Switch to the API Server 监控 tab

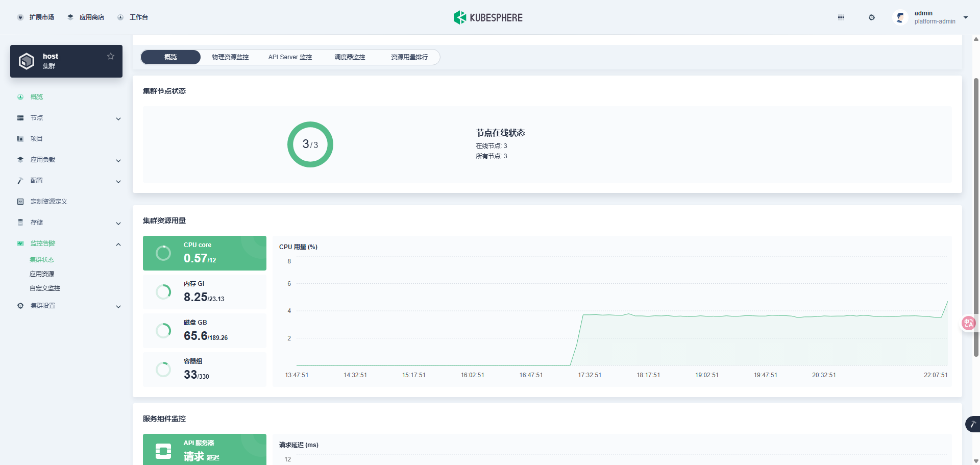pos(290,57)
